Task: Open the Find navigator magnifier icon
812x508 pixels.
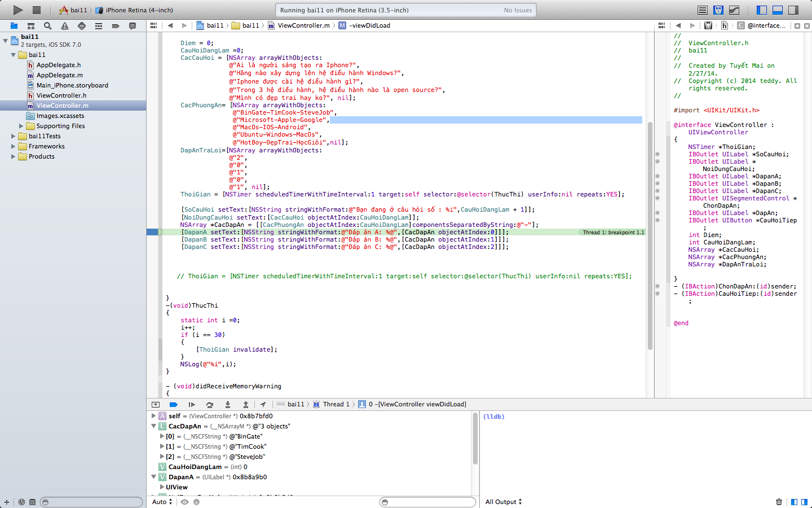Action: (48, 26)
